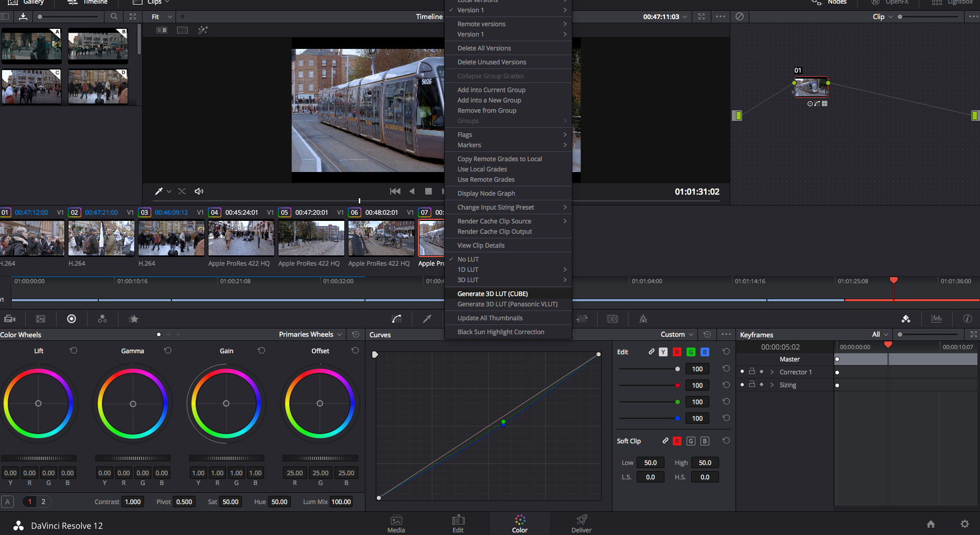Open the 3D stereoscopic palette
This screenshot has height=535, width=980.
[612, 319]
